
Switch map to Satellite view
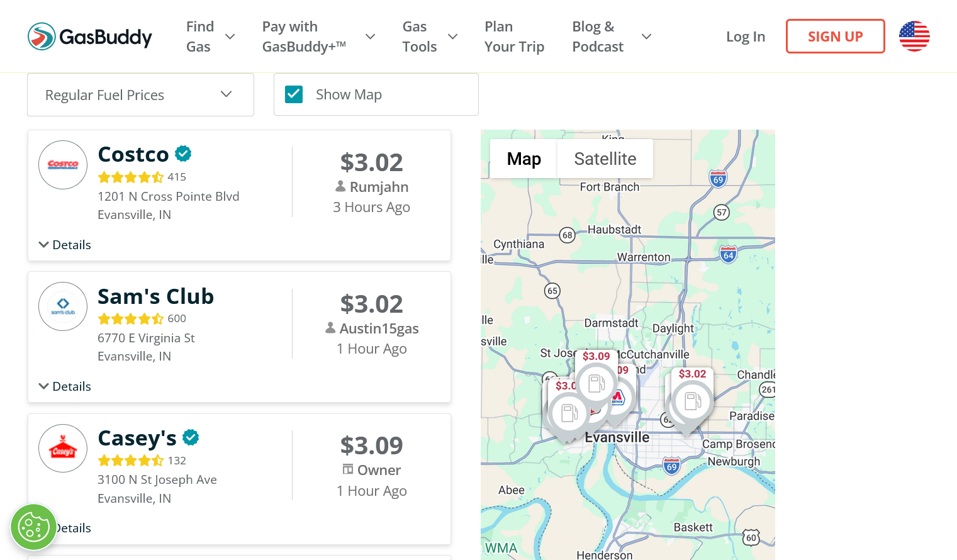[x=605, y=159]
